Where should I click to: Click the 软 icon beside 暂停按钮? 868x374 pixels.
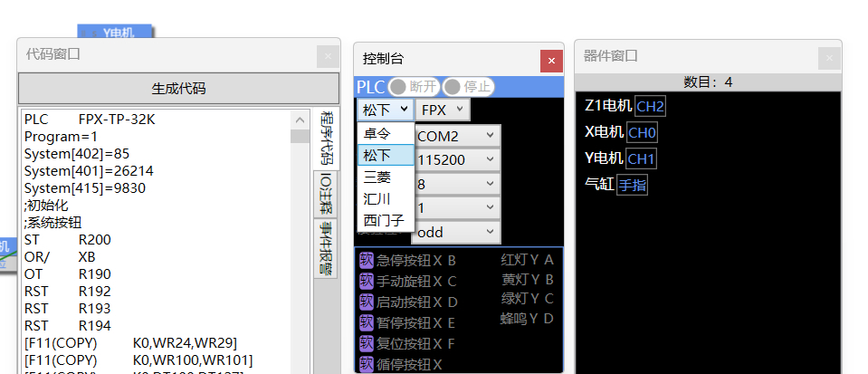coord(367,322)
